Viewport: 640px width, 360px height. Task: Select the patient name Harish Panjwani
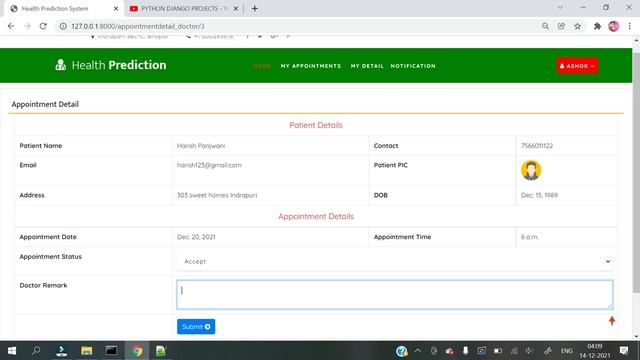(201, 146)
